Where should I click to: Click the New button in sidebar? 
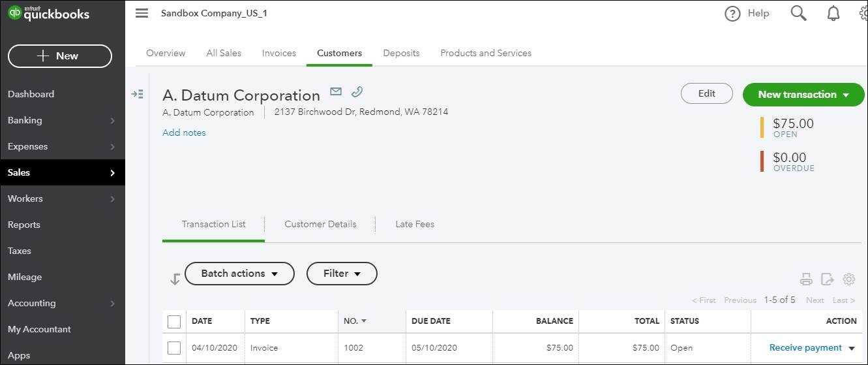[x=60, y=56]
